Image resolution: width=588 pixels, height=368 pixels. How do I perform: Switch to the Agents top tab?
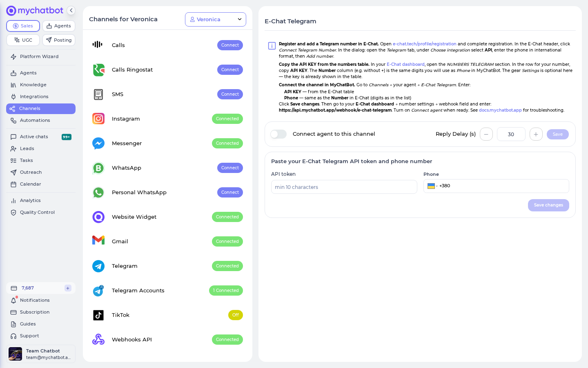point(59,26)
